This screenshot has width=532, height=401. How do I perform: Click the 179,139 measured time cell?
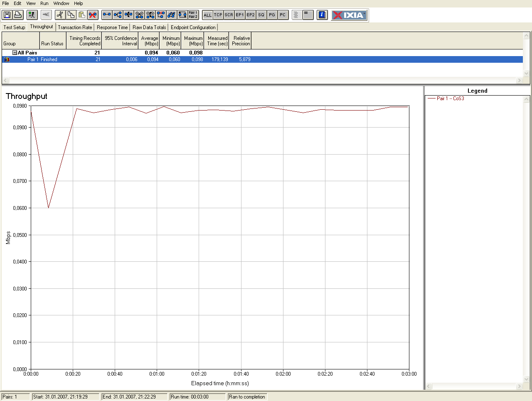(x=220, y=59)
